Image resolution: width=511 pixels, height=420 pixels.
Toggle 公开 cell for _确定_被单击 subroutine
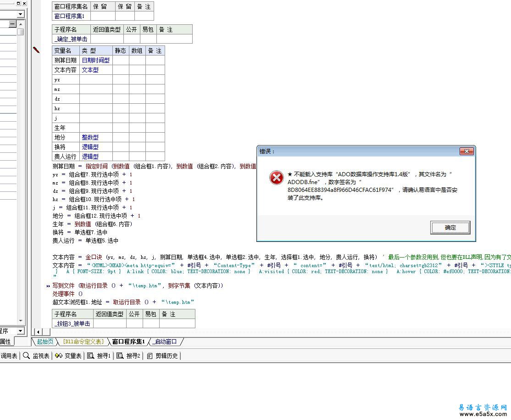coord(131,39)
